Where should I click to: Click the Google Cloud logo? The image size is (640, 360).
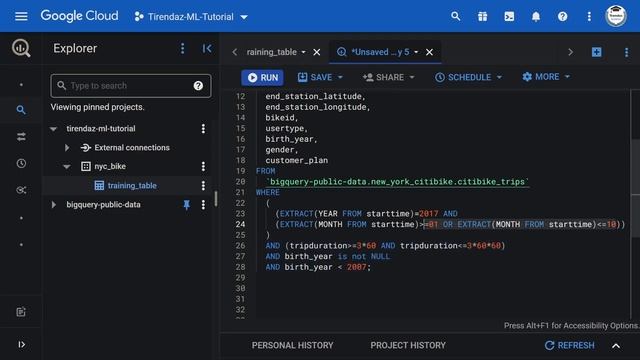pyautogui.click(x=79, y=16)
